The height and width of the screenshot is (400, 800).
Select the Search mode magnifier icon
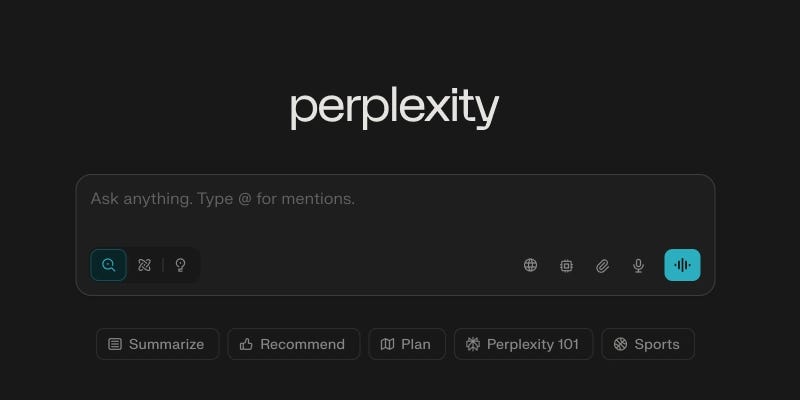coord(108,265)
